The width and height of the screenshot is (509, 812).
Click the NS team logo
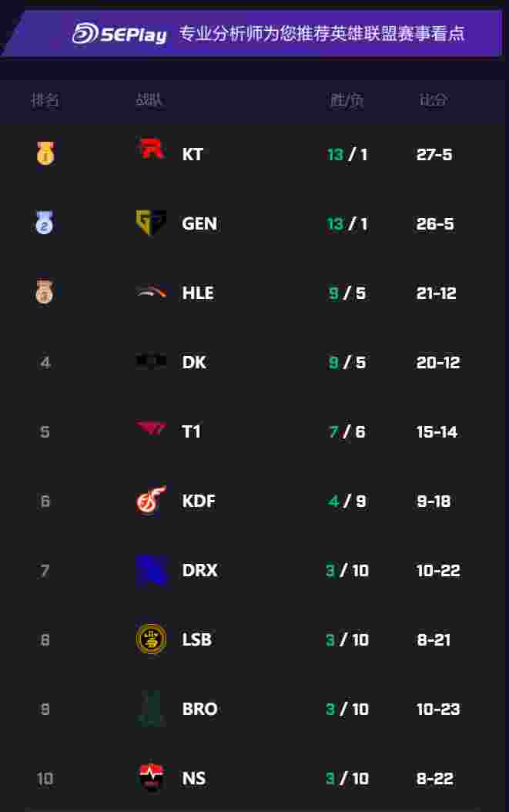tap(151, 777)
